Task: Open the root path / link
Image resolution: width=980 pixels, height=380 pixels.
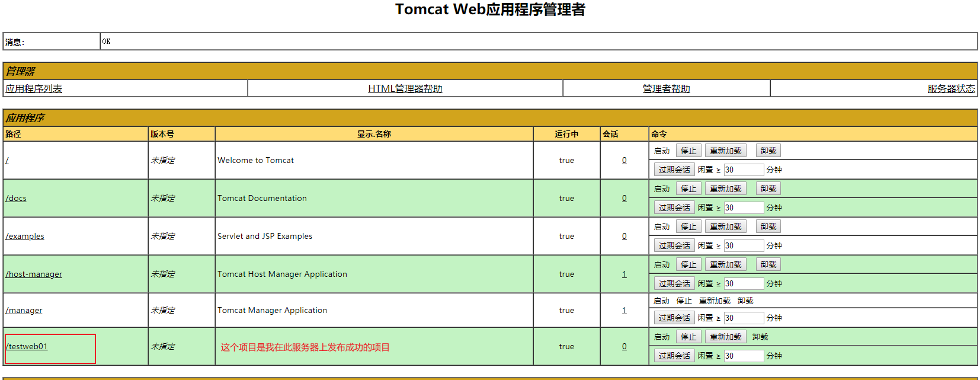Action: click(7, 160)
